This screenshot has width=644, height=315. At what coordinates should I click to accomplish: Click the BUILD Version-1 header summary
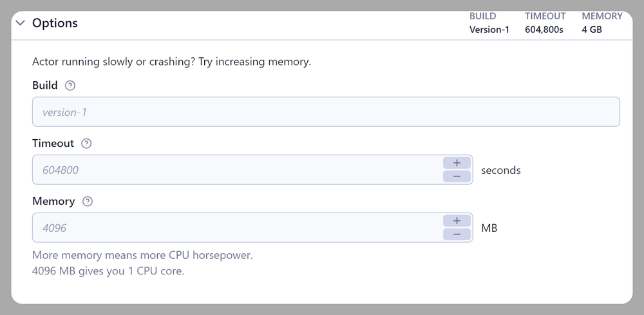click(489, 23)
